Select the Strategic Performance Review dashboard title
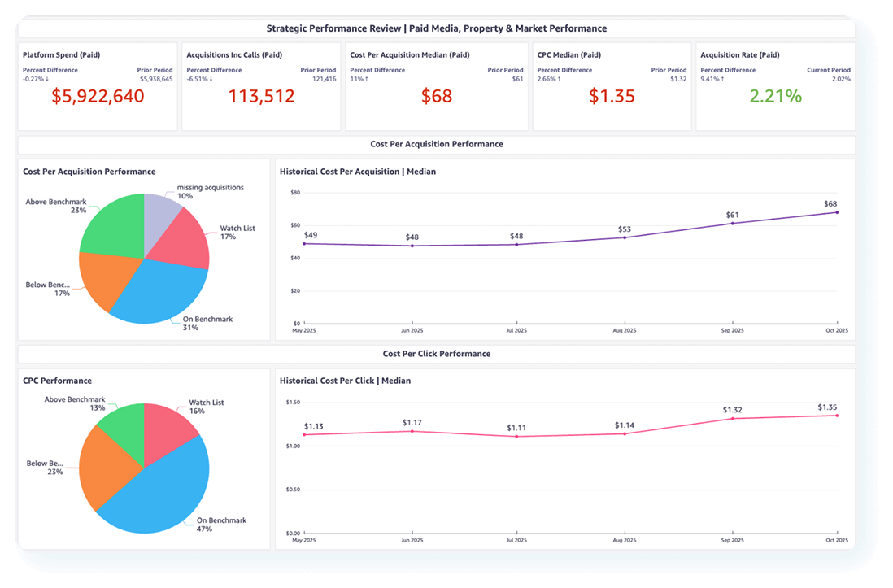Image resolution: width=893 pixels, height=588 pixels. coord(436,28)
